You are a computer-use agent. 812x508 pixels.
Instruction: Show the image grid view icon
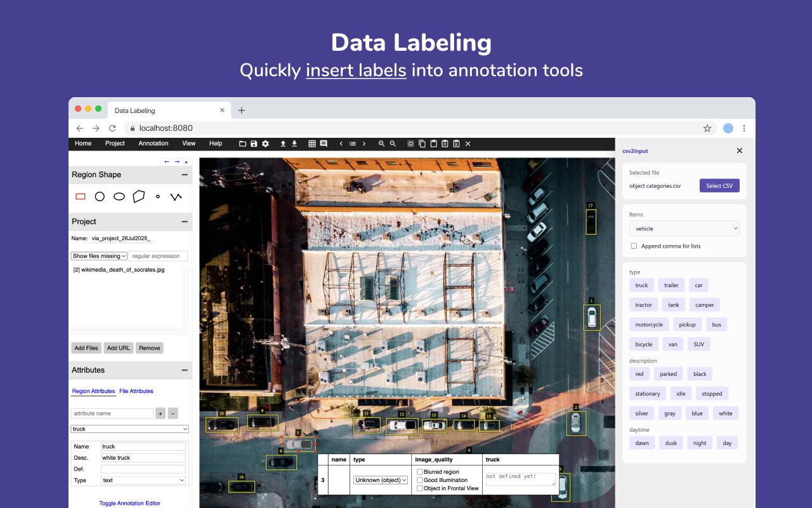[312, 144]
